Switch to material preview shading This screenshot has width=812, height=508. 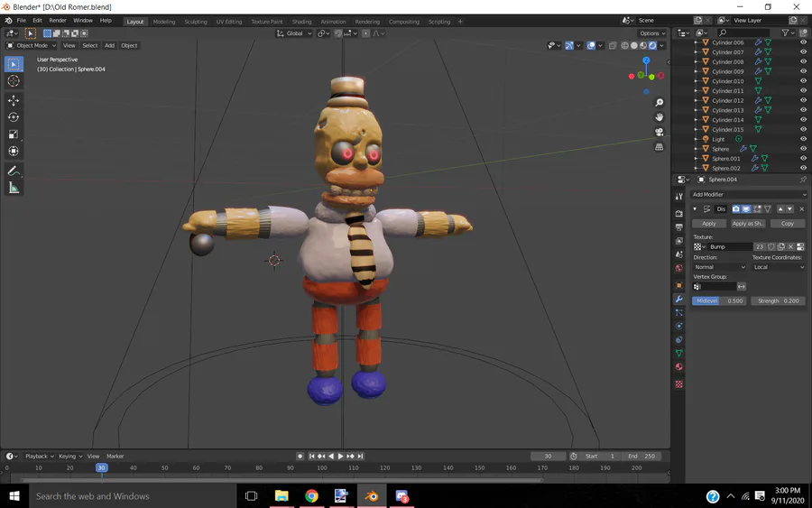click(643, 46)
